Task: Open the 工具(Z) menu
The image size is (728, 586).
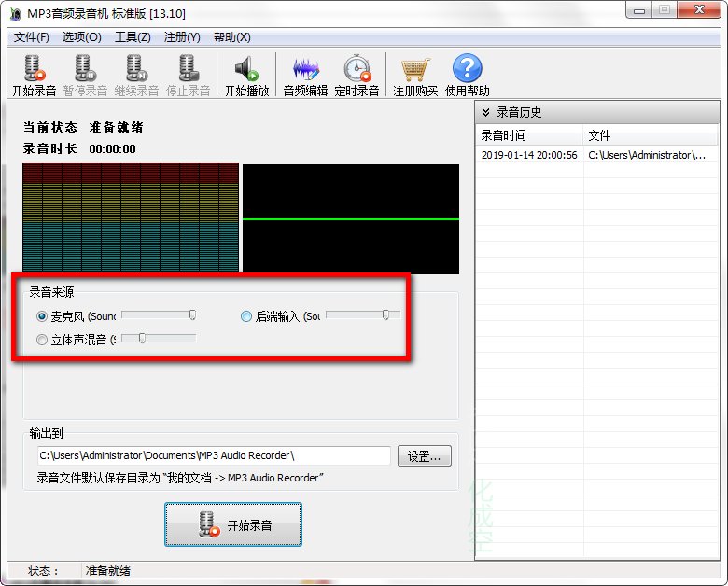Action: point(133,37)
